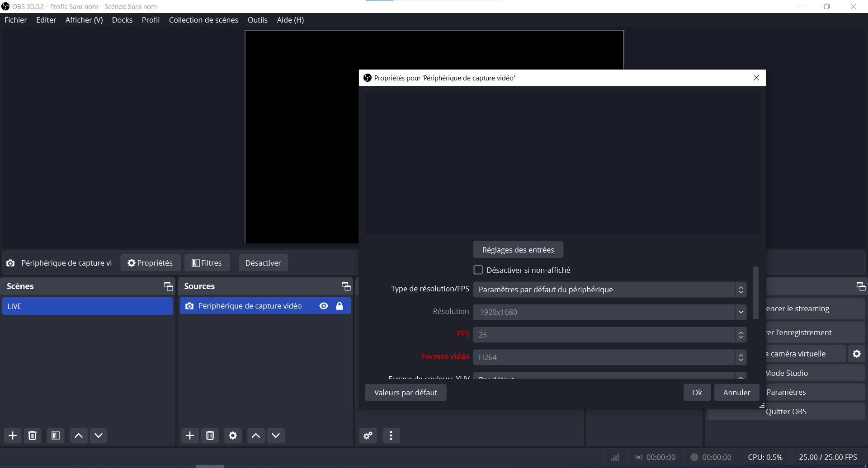The width and height of the screenshot is (868, 468).
Task: Enable Désactiver si non-affiché checkbox
Action: pos(478,270)
